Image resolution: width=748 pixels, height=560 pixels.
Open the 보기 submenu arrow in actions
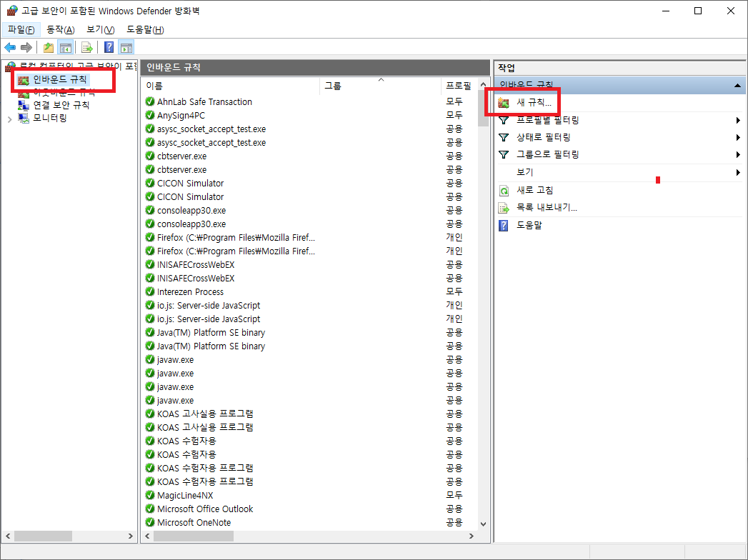point(738,172)
